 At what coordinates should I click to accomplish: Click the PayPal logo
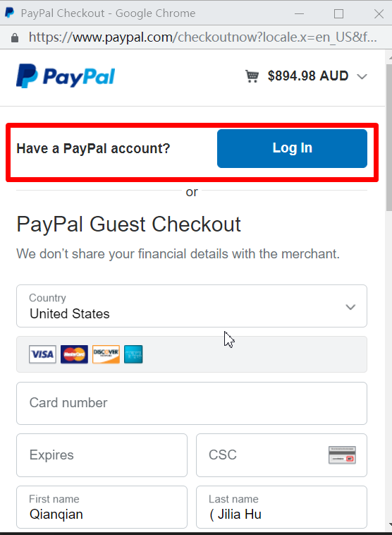click(66, 76)
